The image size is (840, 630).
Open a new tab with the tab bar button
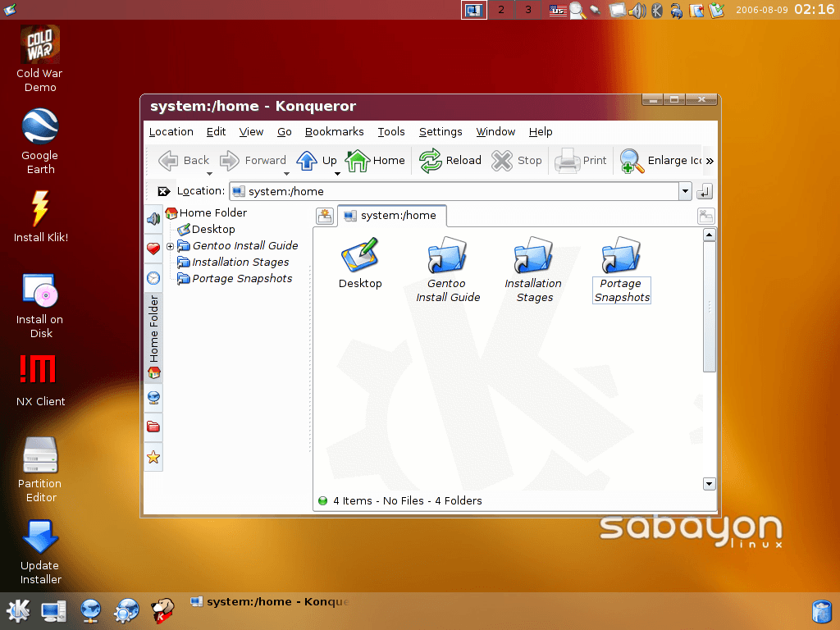coord(325,216)
